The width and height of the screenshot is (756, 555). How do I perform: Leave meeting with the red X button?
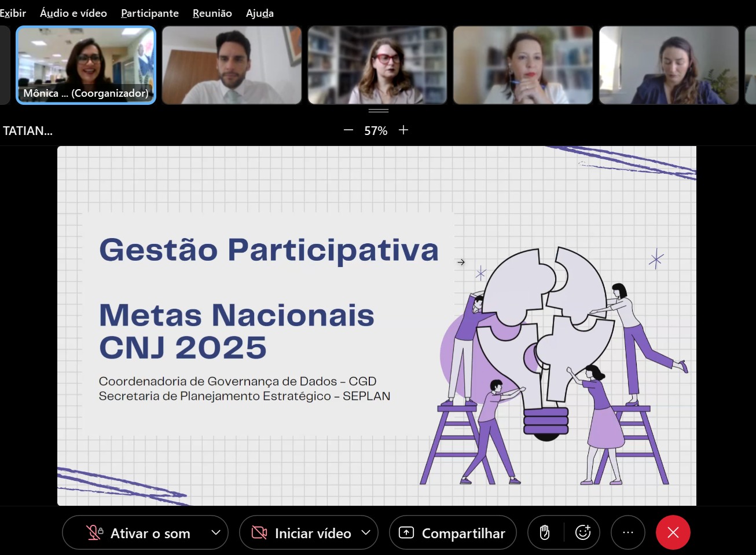[x=673, y=532]
